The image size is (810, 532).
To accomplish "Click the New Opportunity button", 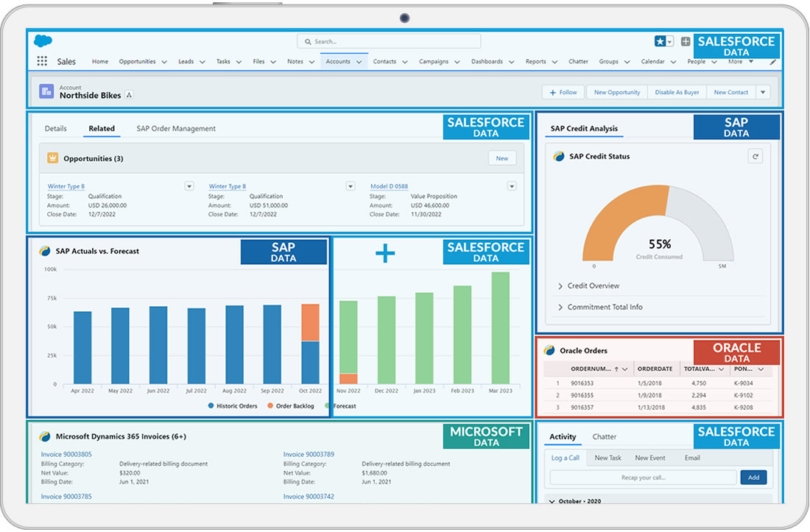I will click(617, 92).
